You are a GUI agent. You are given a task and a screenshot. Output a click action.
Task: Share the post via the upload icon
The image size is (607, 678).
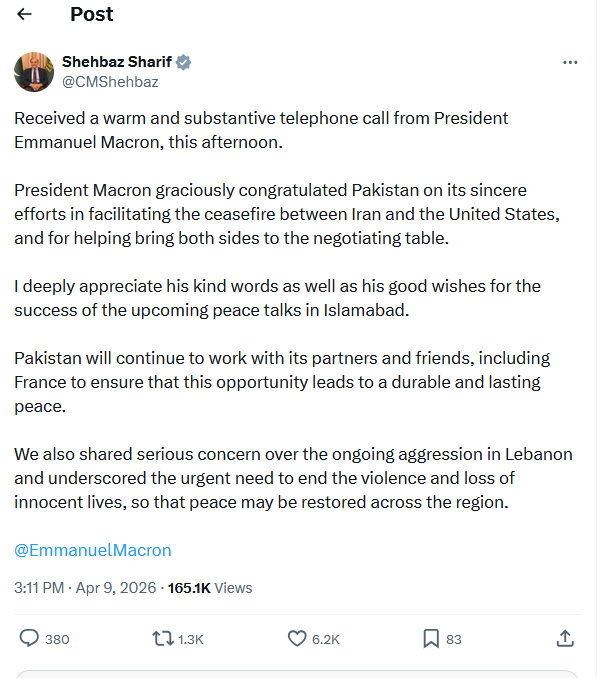click(564, 638)
